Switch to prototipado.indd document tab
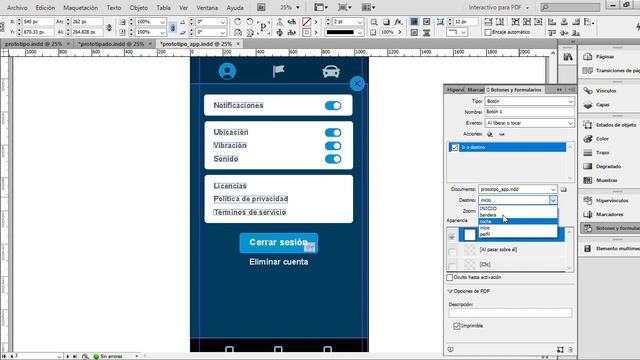This screenshot has width=640, height=360. click(x=111, y=44)
